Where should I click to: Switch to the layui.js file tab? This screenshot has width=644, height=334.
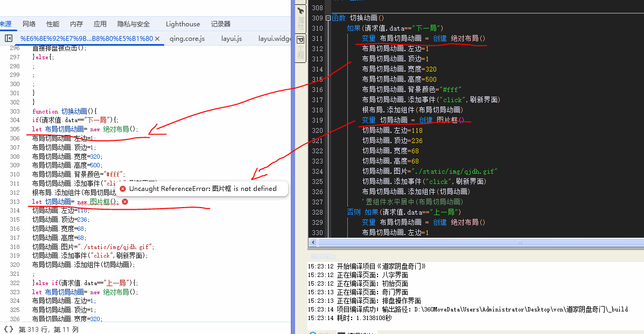232,39
